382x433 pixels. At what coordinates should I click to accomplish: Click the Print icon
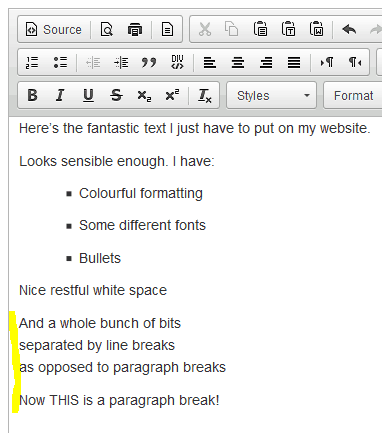coord(135,30)
